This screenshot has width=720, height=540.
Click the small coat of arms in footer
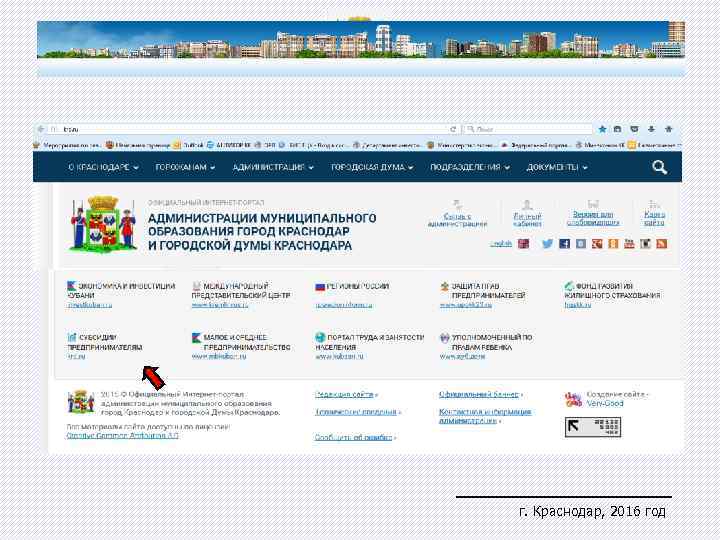click(81, 402)
